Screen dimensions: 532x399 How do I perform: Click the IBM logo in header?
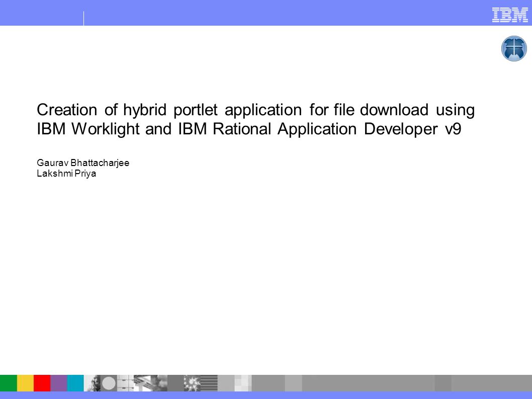point(510,15)
